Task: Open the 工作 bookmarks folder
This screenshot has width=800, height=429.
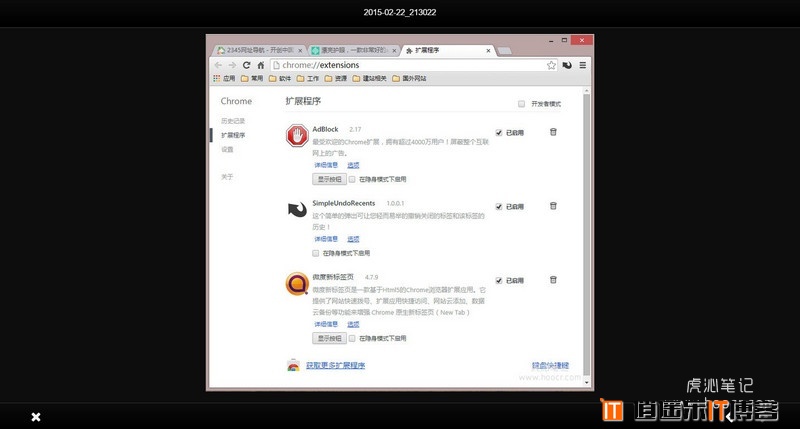Action: click(308, 79)
